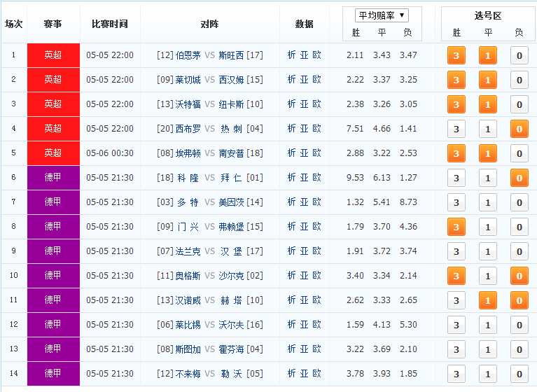Select the 选号区 header

pyautogui.click(x=488, y=15)
